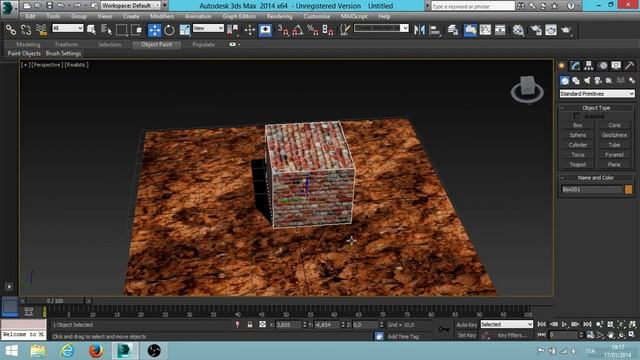The width and height of the screenshot is (640, 360).
Task: Open the Motion panel tab
Action: coord(602,66)
